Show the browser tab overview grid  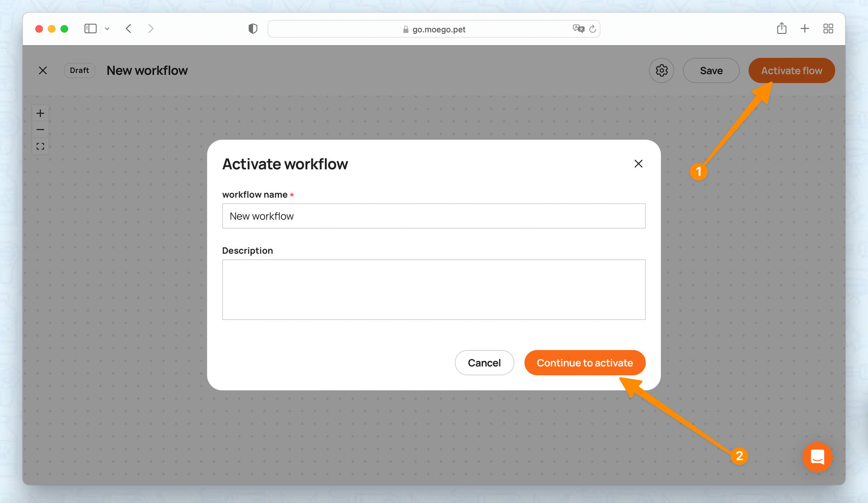click(x=828, y=29)
